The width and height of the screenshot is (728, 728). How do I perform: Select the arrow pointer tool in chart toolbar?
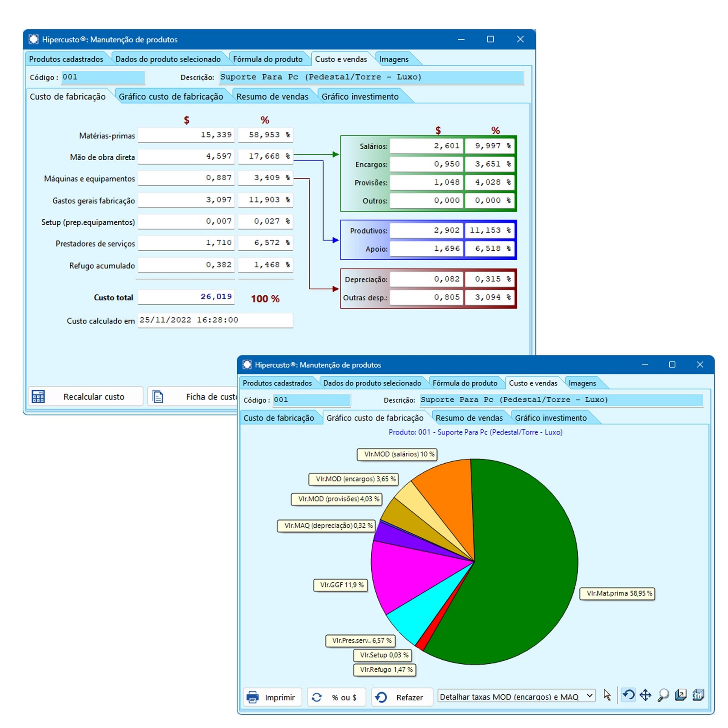click(607, 695)
